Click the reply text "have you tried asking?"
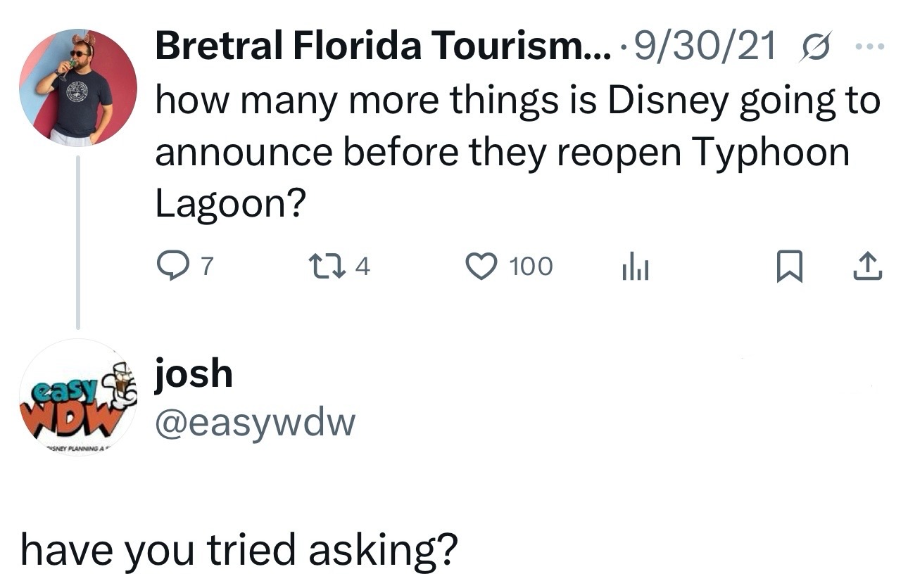908x588 pixels. pos(238,550)
